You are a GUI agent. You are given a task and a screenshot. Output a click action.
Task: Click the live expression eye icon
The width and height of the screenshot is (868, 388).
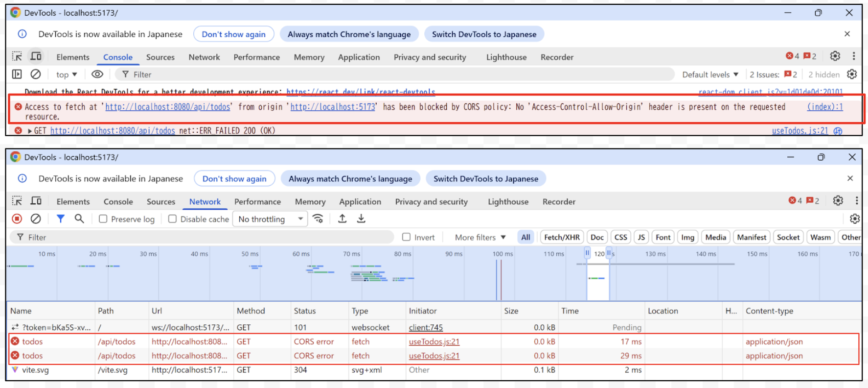coord(97,74)
